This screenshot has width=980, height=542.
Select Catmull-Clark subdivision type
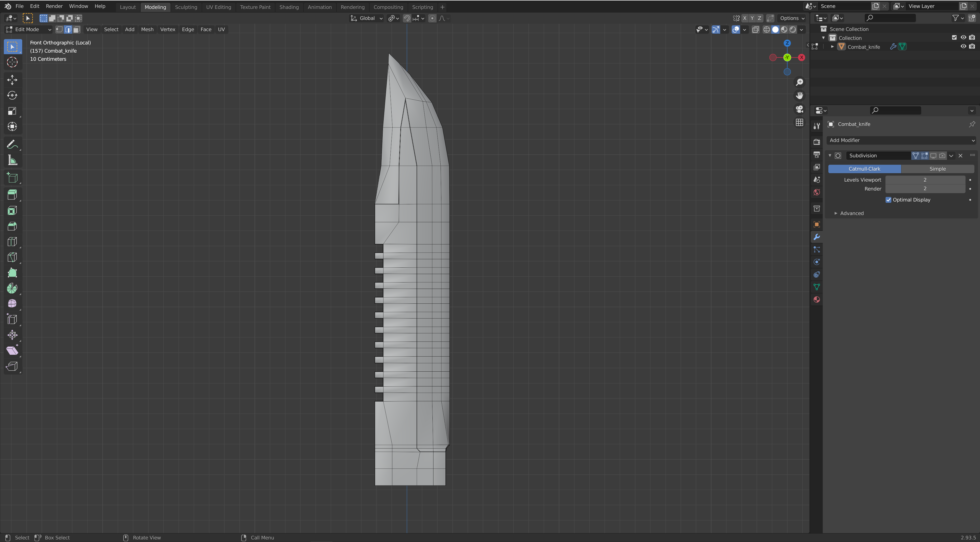click(x=864, y=169)
